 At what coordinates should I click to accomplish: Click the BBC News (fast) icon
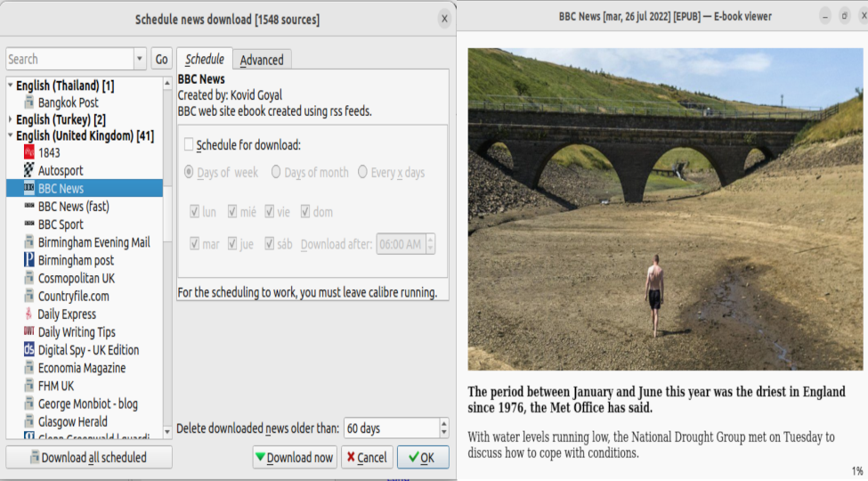[x=28, y=206]
